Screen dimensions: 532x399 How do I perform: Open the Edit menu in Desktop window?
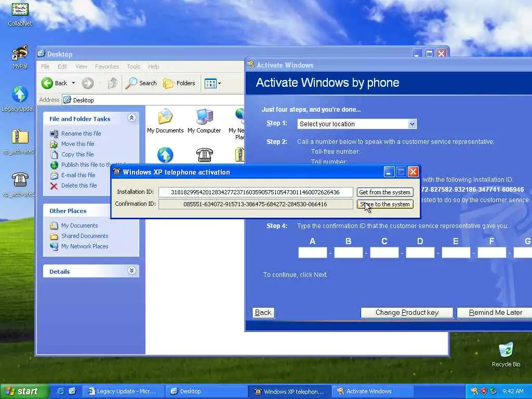(x=62, y=66)
